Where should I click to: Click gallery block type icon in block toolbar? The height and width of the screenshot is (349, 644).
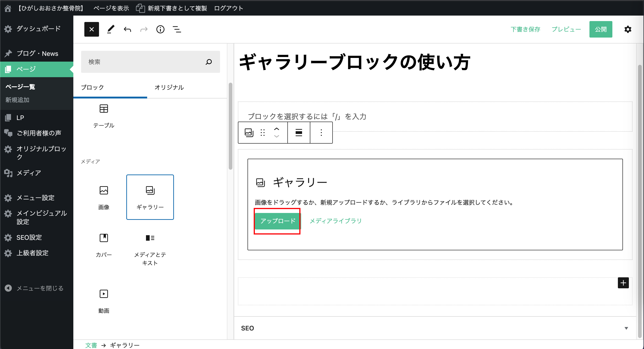click(x=249, y=133)
